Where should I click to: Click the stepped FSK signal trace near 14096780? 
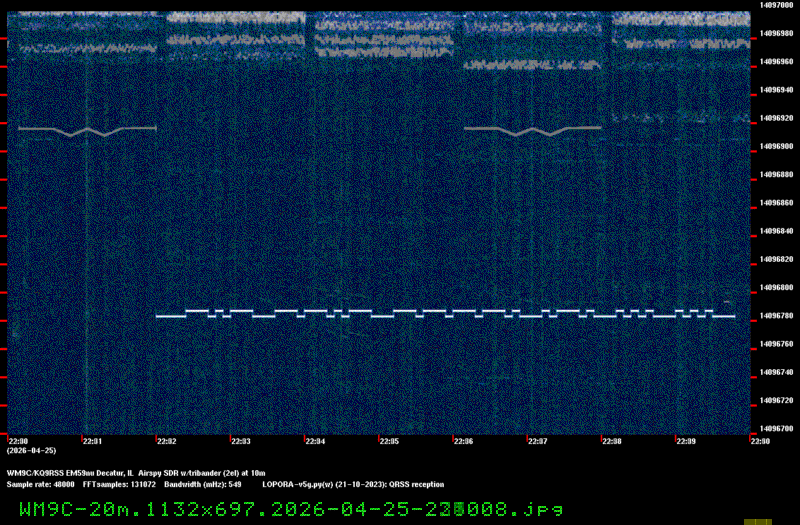pyautogui.click(x=445, y=313)
